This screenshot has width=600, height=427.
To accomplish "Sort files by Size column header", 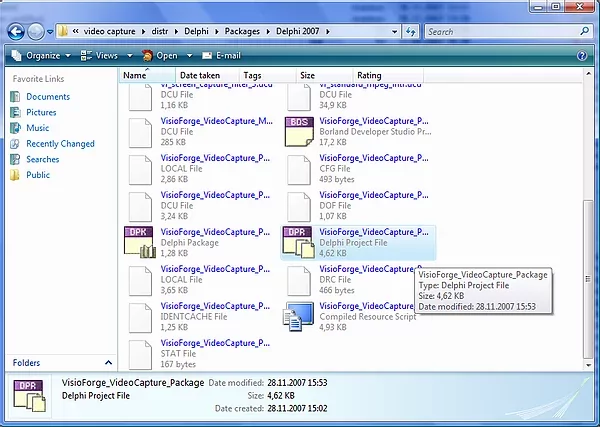I will [x=308, y=75].
